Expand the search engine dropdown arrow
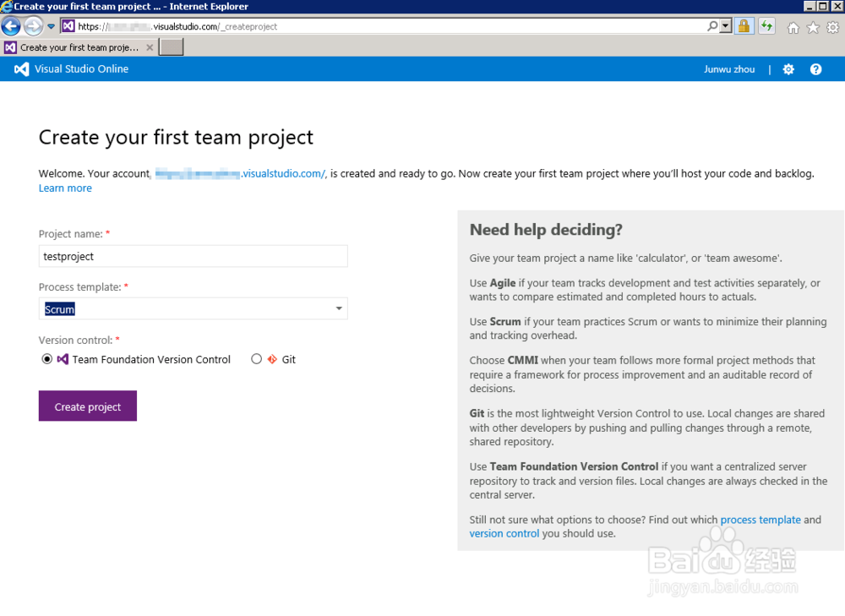 723,26
